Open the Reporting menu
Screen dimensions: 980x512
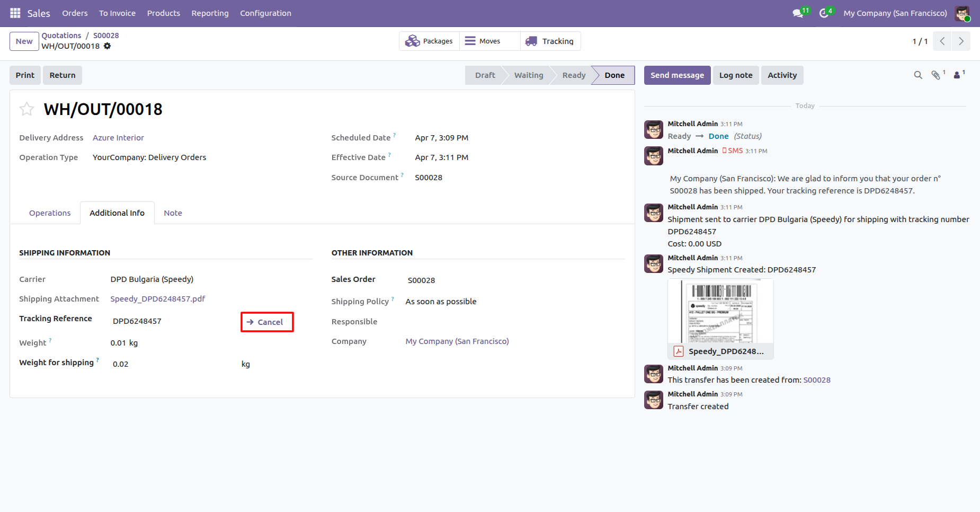tap(210, 13)
